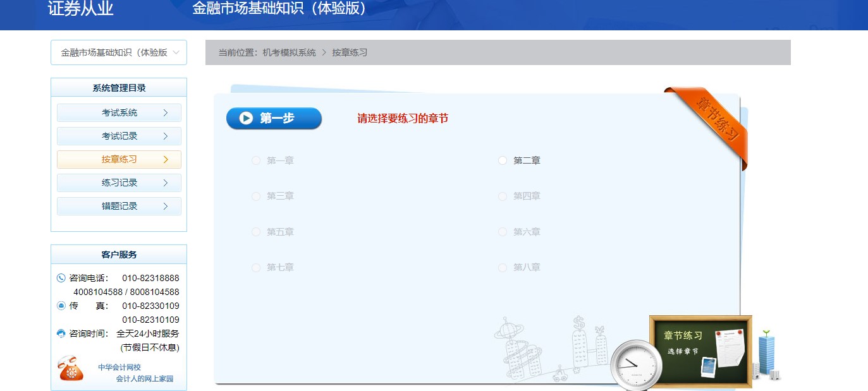Click the fax icon beside 传真
Viewport: 868px width, 391px height.
61,306
